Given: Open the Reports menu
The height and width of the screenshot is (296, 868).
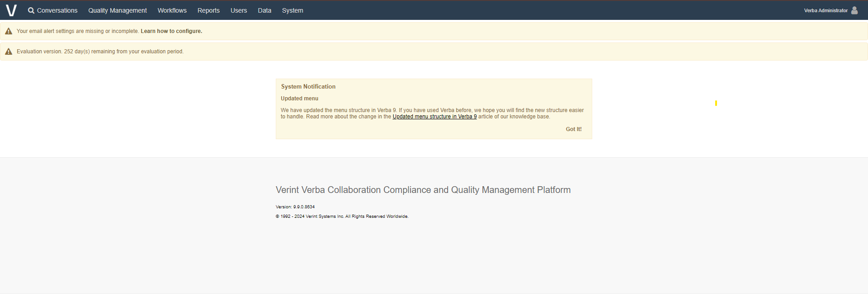Looking at the screenshot, I should point(208,10).
